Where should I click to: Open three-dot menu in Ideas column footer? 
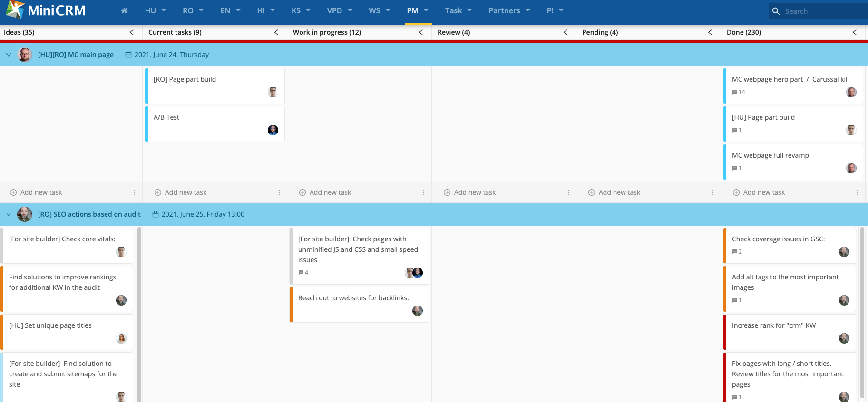(x=135, y=192)
